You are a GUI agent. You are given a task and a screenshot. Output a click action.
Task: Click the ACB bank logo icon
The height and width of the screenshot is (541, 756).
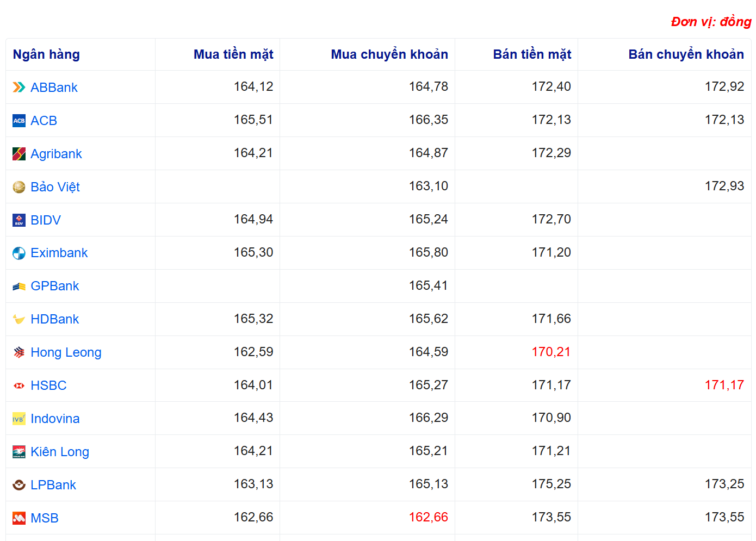click(x=19, y=121)
